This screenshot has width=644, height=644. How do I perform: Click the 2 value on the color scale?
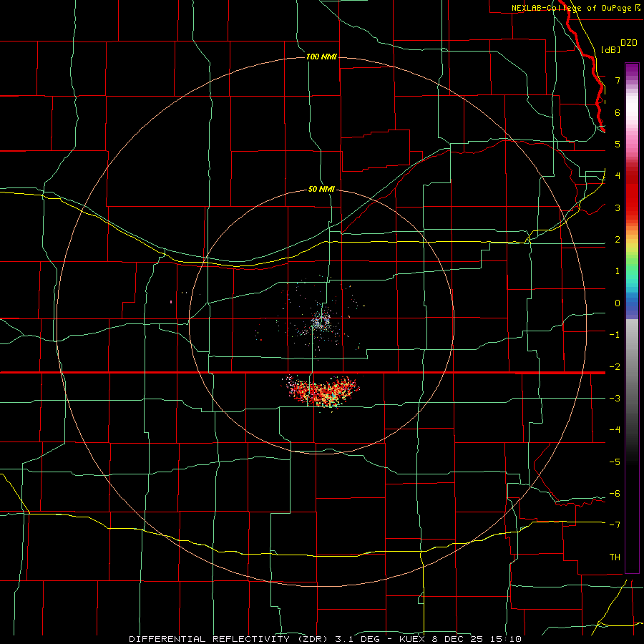[x=618, y=240]
